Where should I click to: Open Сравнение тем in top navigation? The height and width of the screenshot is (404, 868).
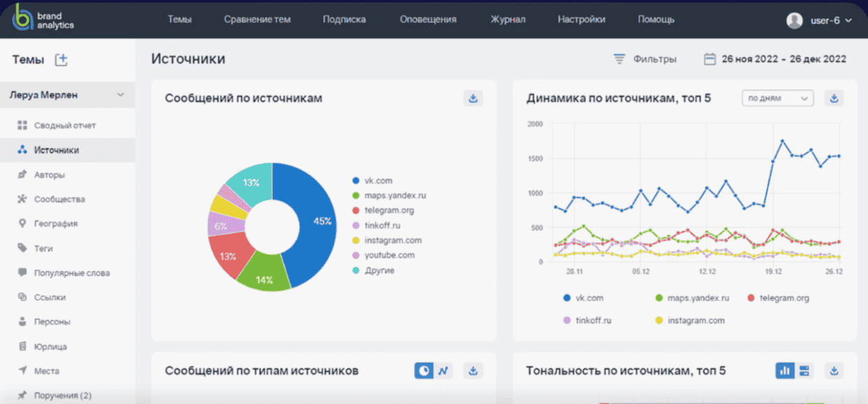[257, 20]
